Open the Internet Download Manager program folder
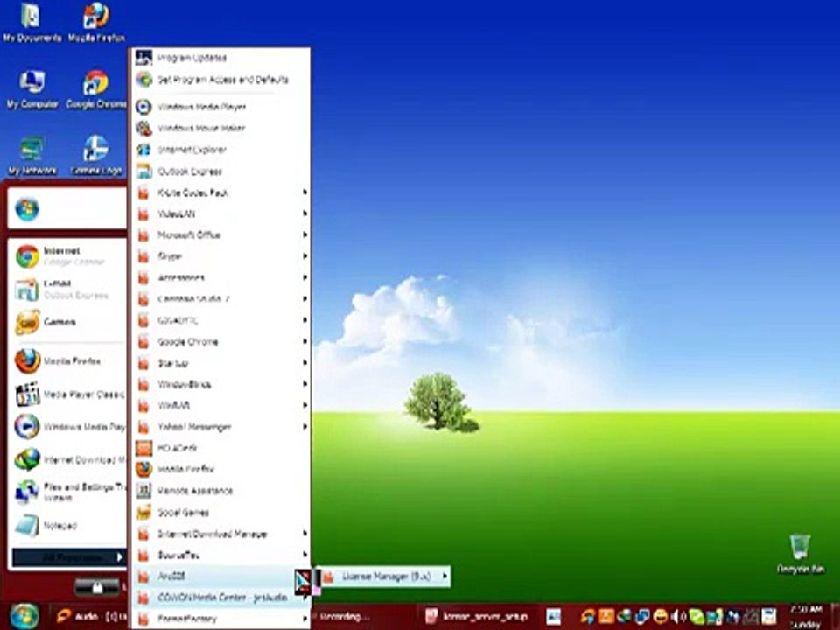 pos(220,534)
